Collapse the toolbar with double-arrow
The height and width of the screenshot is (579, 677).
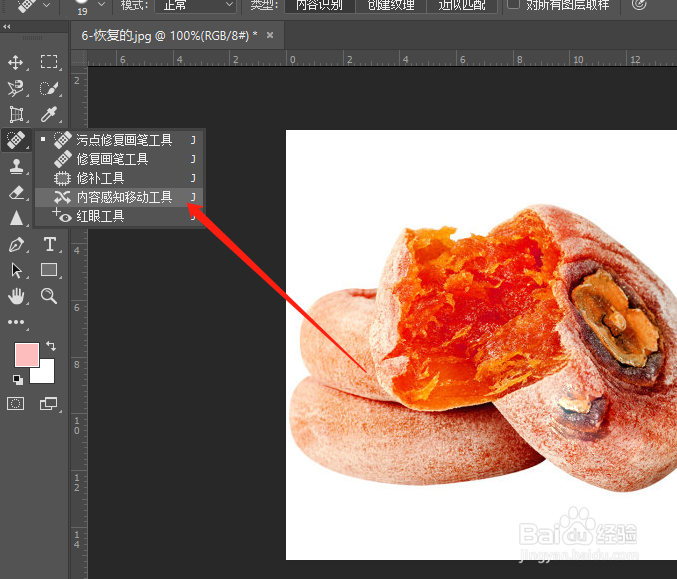(6, 27)
